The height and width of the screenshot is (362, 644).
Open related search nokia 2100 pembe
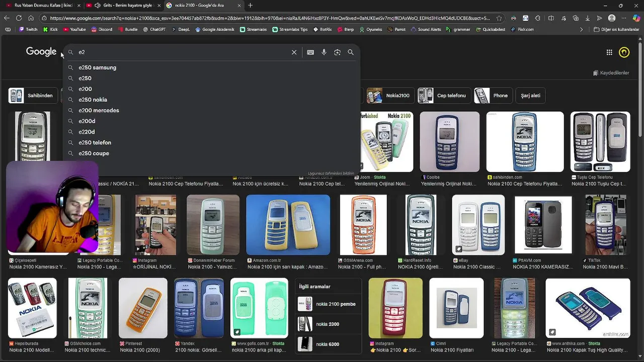pyautogui.click(x=328, y=304)
